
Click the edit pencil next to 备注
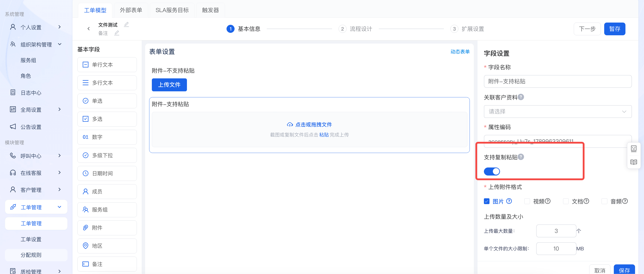[x=117, y=33]
